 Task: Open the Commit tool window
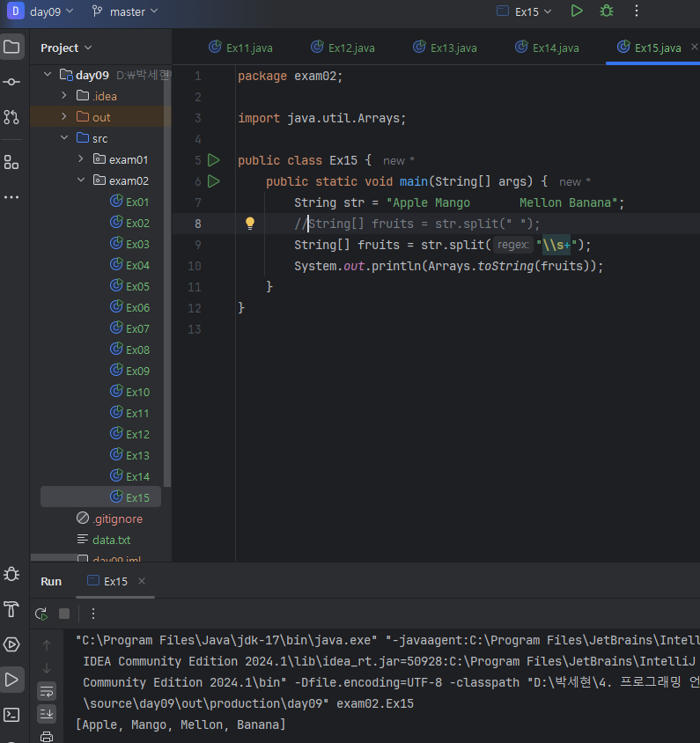11,81
